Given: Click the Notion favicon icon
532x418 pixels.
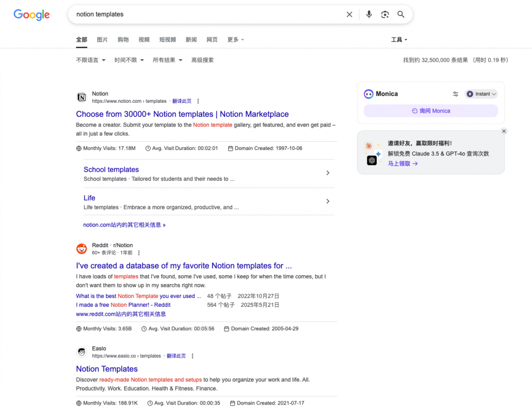Looking at the screenshot, I should [x=82, y=97].
